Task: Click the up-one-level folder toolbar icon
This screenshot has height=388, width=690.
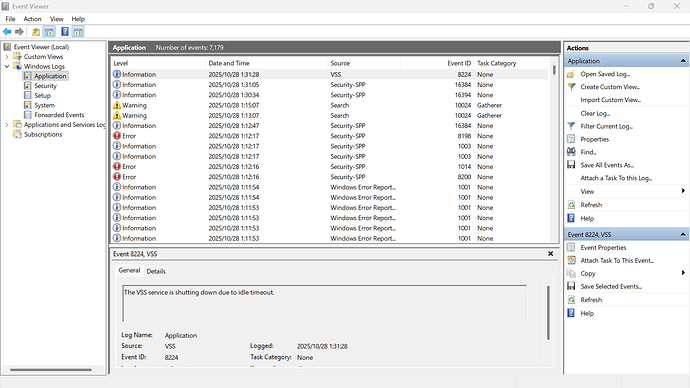Action: tap(36, 32)
